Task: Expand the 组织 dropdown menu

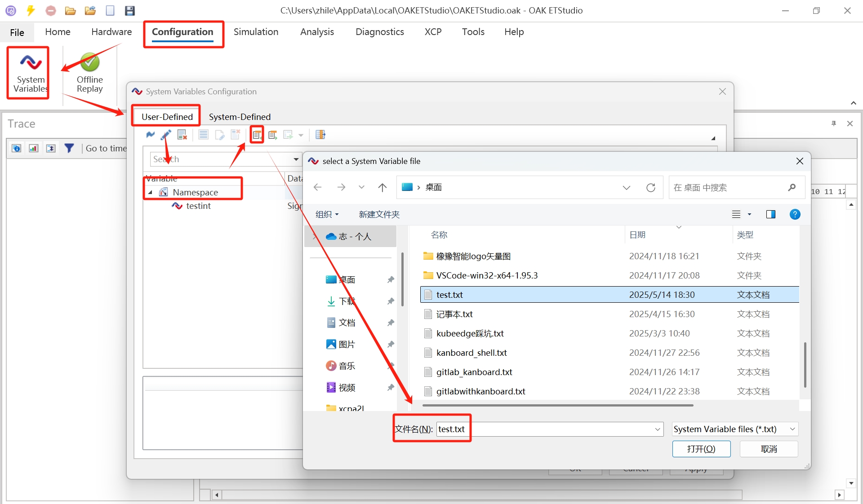Action: 327,214
